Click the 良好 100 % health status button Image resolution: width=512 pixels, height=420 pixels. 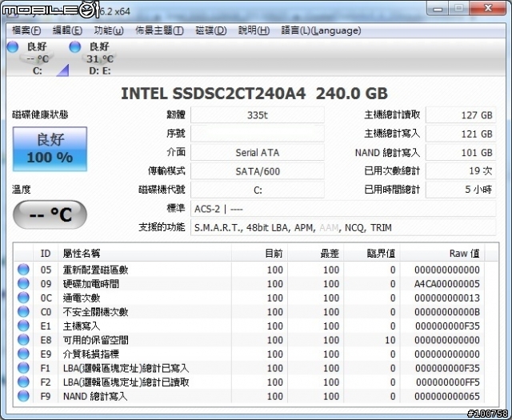50,149
